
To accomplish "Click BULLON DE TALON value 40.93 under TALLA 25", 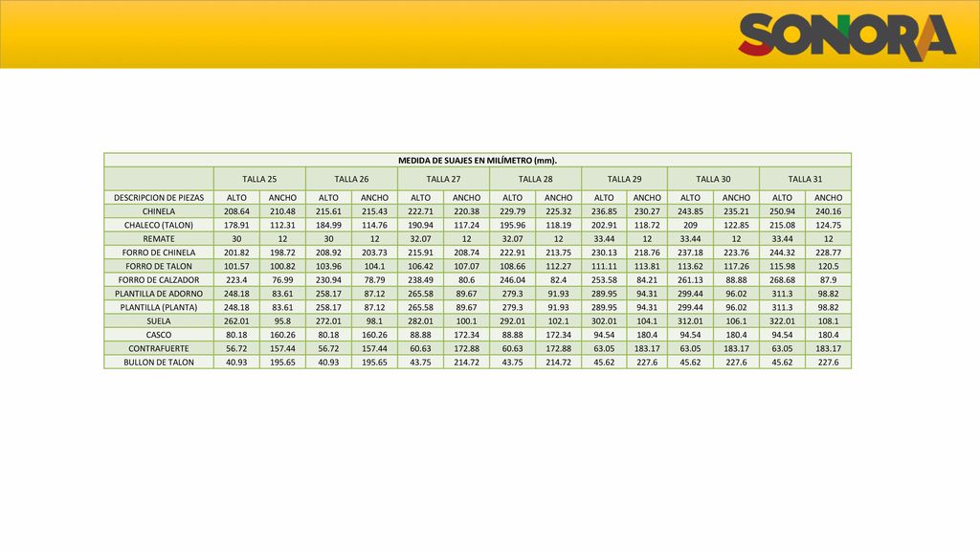I will (236, 363).
